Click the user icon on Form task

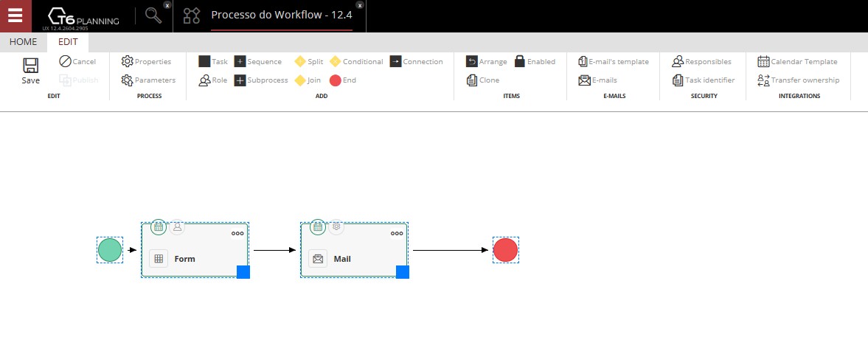point(177,227)
